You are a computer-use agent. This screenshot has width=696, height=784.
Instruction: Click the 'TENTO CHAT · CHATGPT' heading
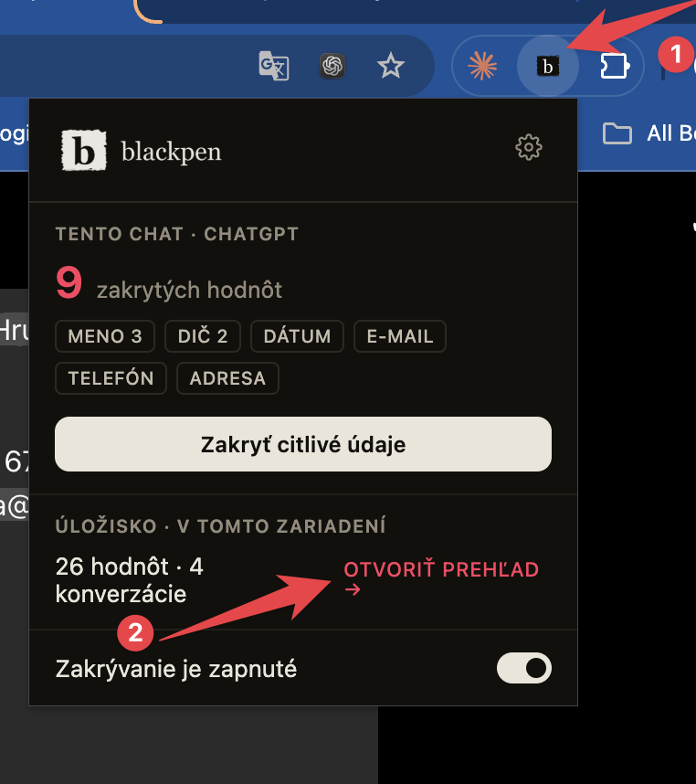click(x=177, y=234)
